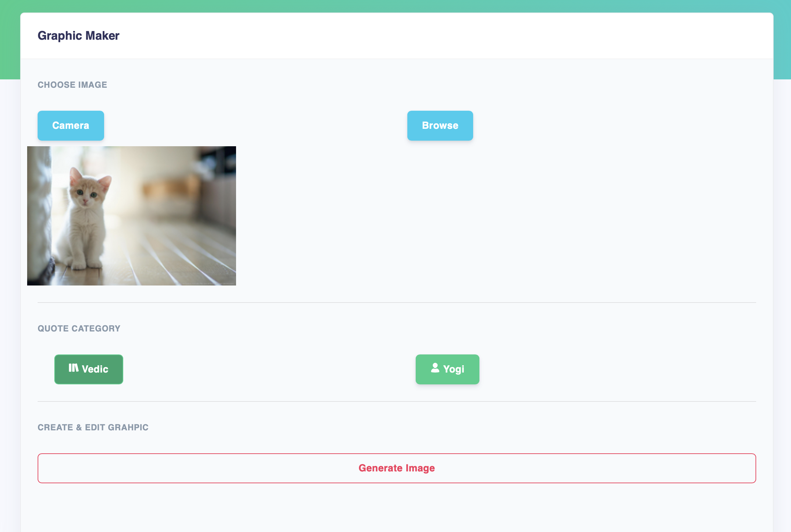791x532 pixels.
Task: Click the word Yogi on the green button
Action: click(x=454, y=369)
